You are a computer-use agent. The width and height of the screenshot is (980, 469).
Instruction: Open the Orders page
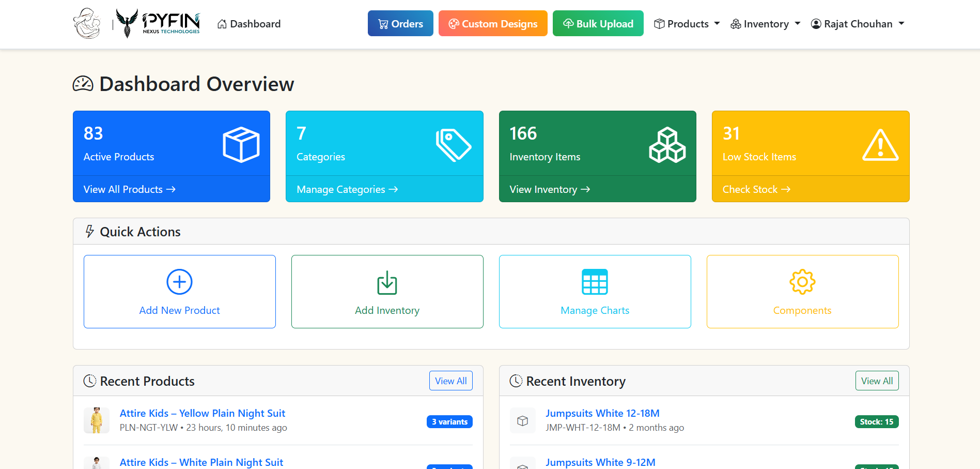pyautogui.click(x=400, y=24)
